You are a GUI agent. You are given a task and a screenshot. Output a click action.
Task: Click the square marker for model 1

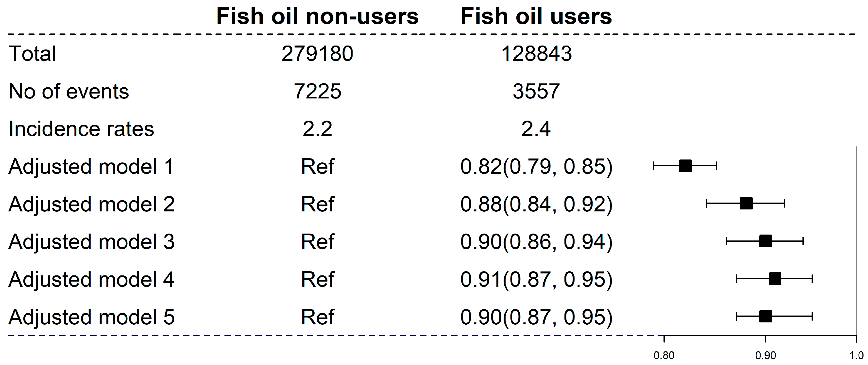point(685,166)
